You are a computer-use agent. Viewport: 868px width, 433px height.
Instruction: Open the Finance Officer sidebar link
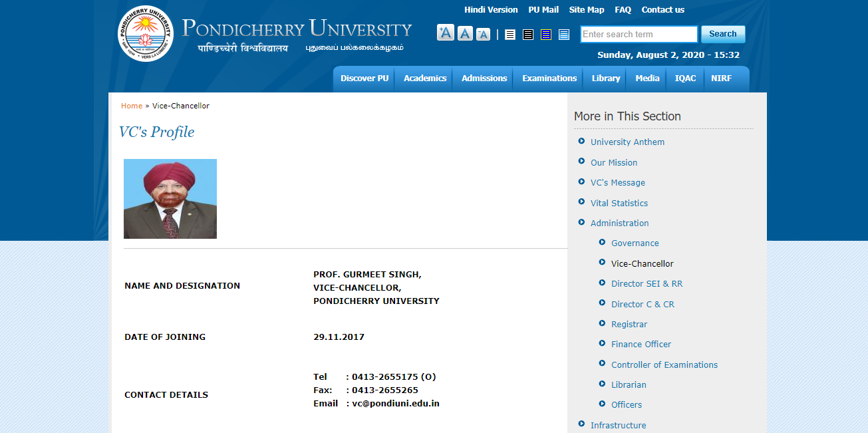(641, 344)
